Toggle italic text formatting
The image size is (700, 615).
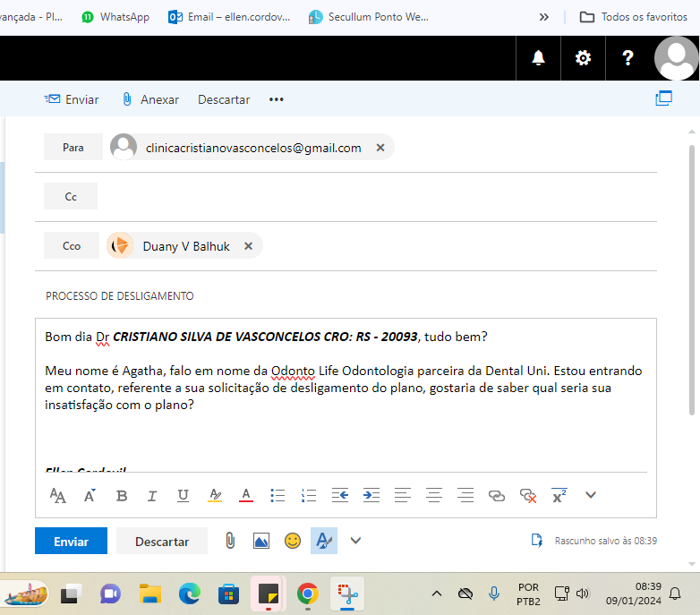(x=152, y=495)
